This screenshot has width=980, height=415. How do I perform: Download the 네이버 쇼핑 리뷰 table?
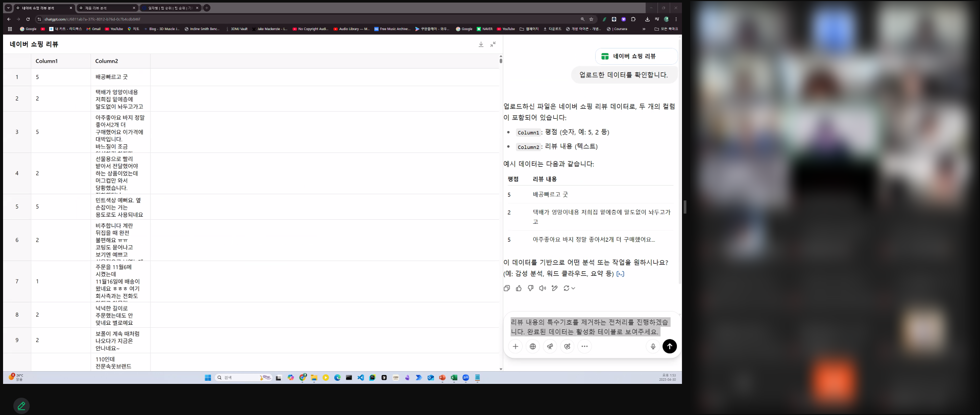481,44
